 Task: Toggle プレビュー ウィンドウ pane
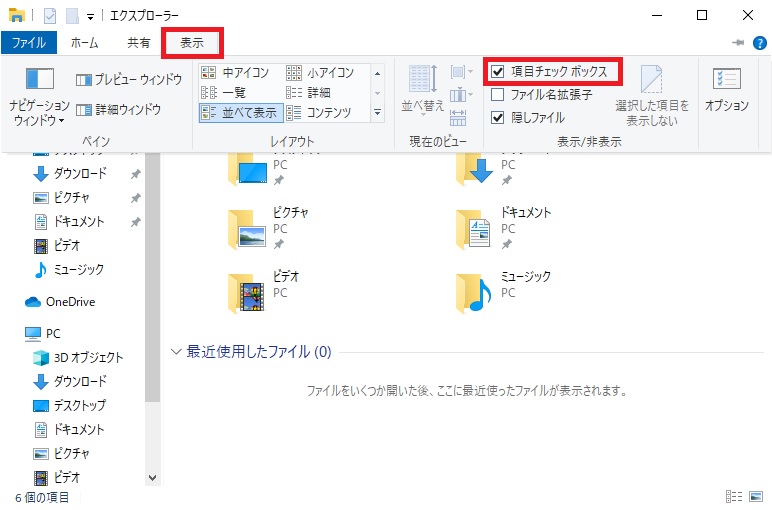click(129, 79)
